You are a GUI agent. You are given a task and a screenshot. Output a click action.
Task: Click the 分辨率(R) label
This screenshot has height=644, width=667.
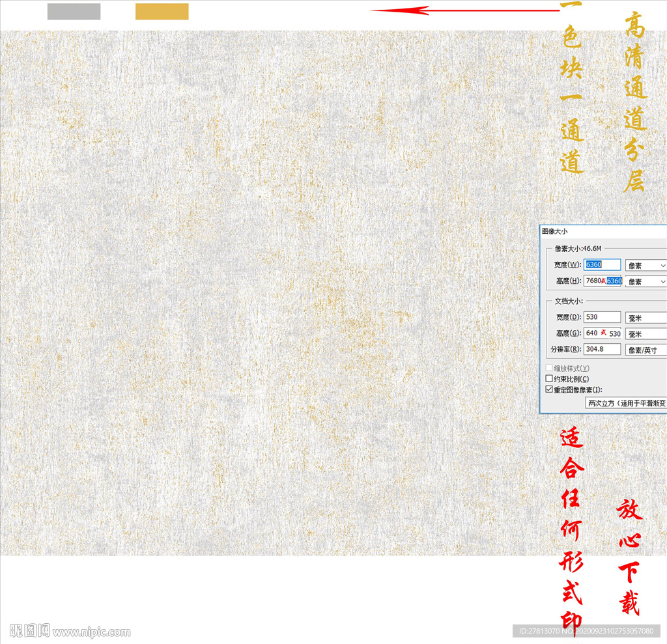[566, 349]
